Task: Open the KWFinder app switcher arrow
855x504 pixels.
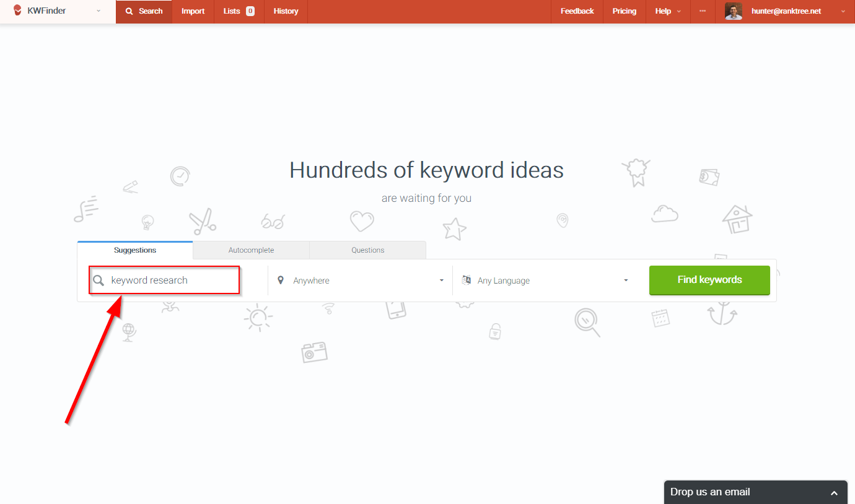Action: 99,11
